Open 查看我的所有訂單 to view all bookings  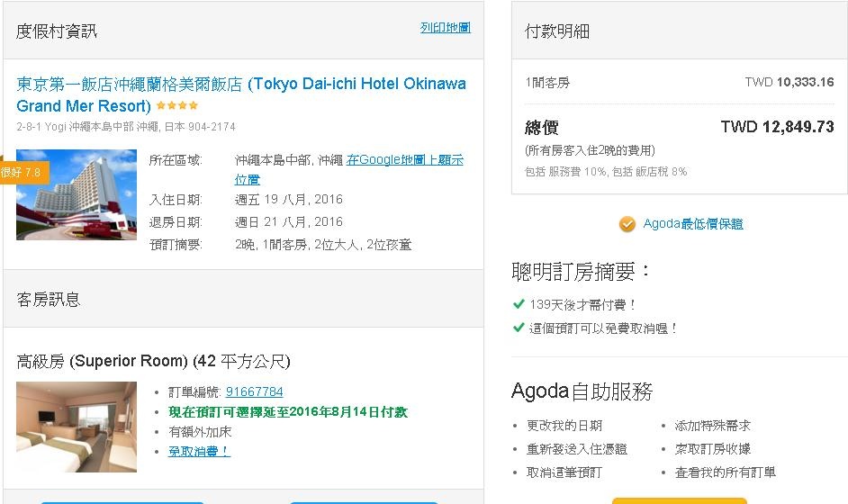(x=725, y=472)
